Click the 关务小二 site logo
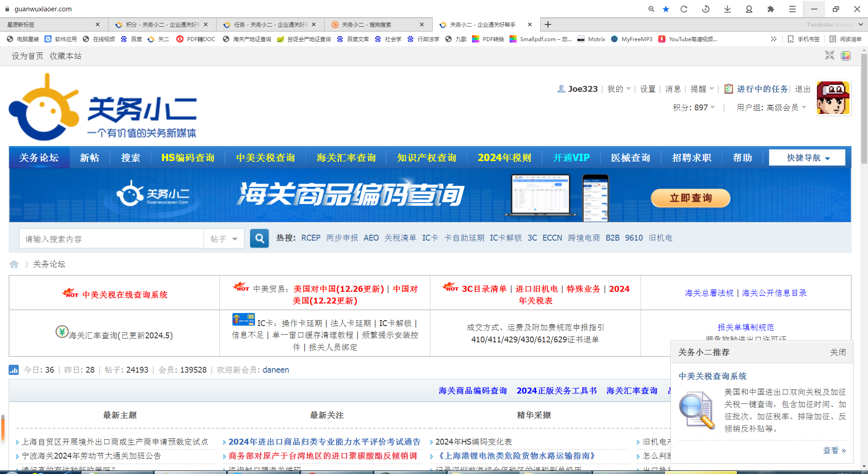The height and width of the screenshot is (474, 868). 103,107
